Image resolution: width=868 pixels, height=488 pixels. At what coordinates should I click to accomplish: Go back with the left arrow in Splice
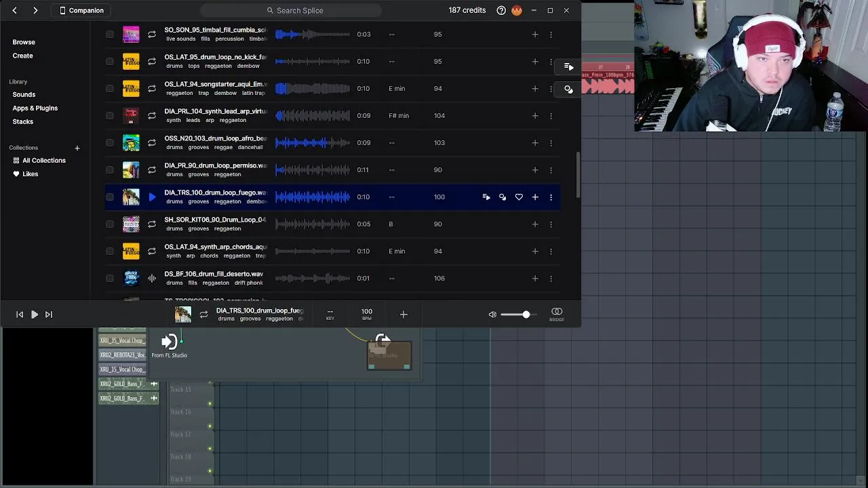click(14, 10)
